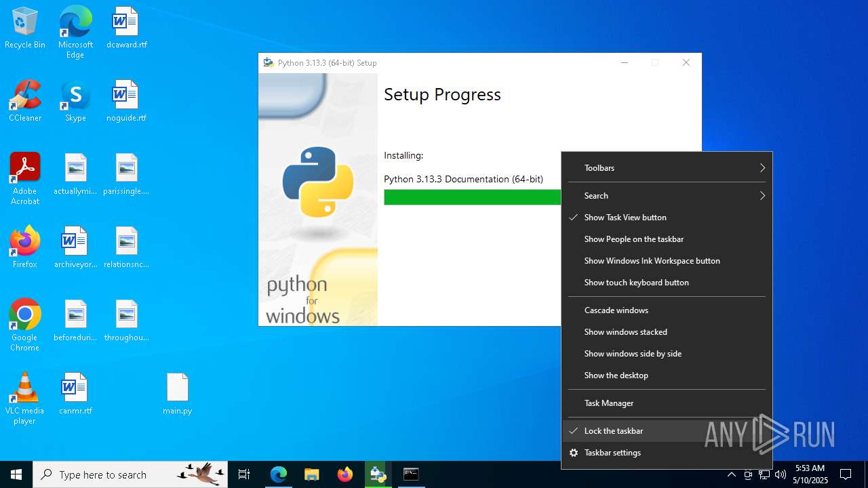Open Skype desktop shortcut

(75, 101)
